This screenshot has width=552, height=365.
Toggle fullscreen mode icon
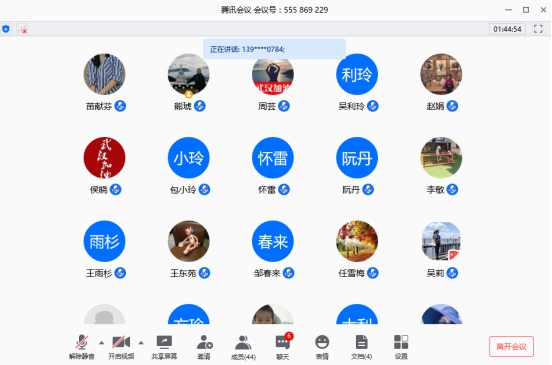click(538, 29)
